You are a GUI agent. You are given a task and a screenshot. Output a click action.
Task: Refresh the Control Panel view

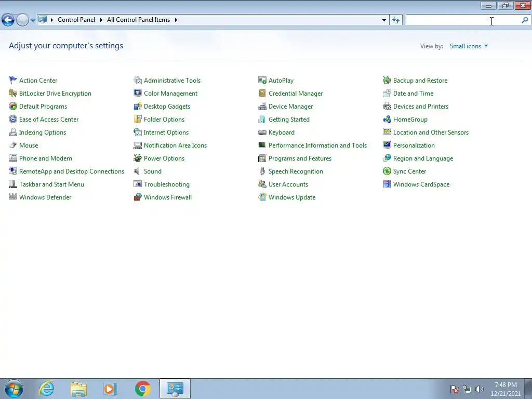pos(395,20)
